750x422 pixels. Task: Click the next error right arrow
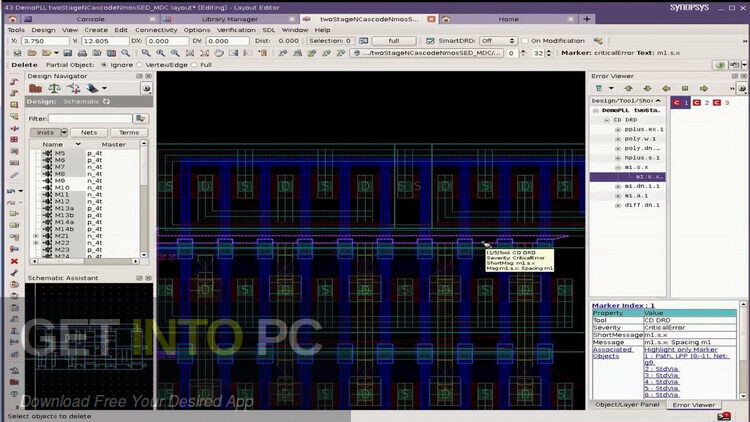703,89
